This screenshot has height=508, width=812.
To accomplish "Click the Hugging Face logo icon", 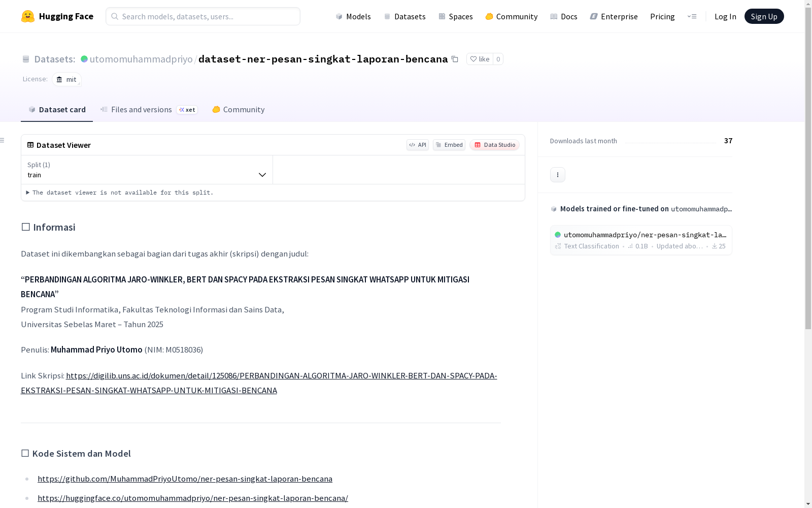I will coord(28,16).
